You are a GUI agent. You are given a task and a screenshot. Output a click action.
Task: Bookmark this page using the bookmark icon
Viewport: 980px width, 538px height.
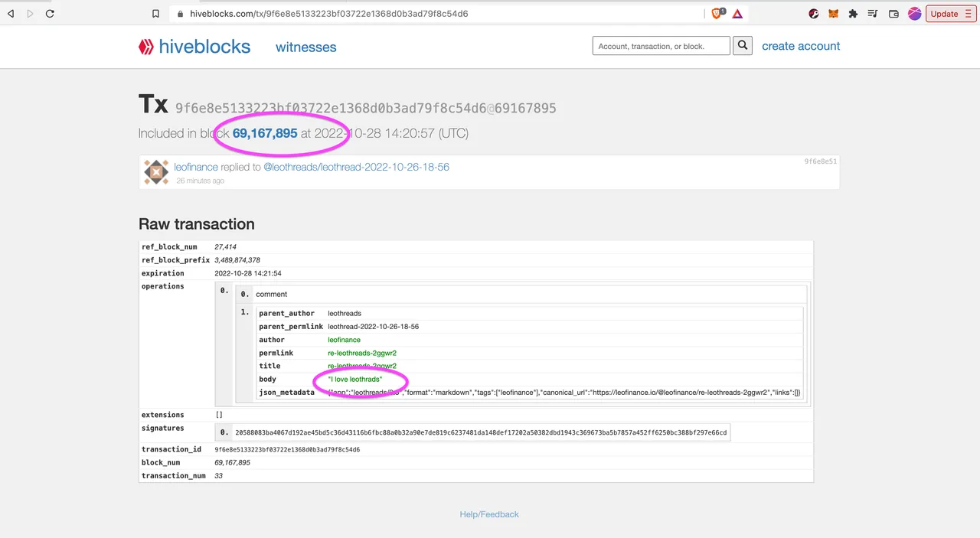pos(156,14)
